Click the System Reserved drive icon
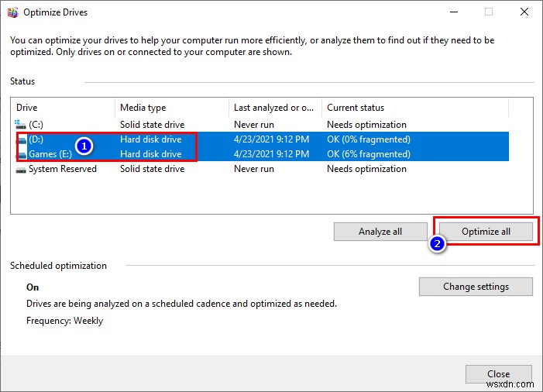The height and width of the screenshot is (392, 543). (21, 170)
